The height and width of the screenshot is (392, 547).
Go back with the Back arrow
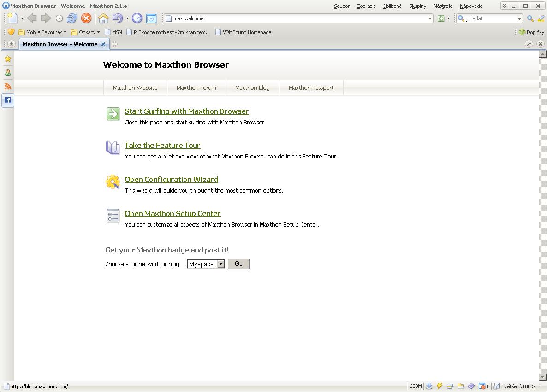[x=32, y=18]
